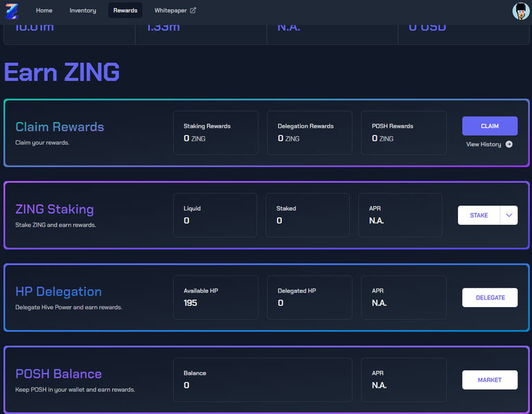Click the ZING Staking APR box
The width and height of the screenshot is (532, 414).
pyautogui.click(x=400, y=215)
